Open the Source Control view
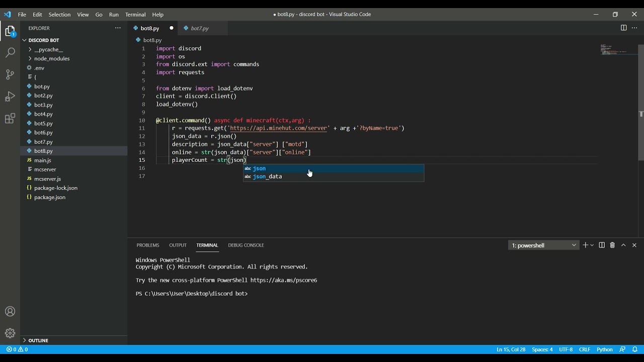This screenshot has height=362, width=644. point(10,74)
